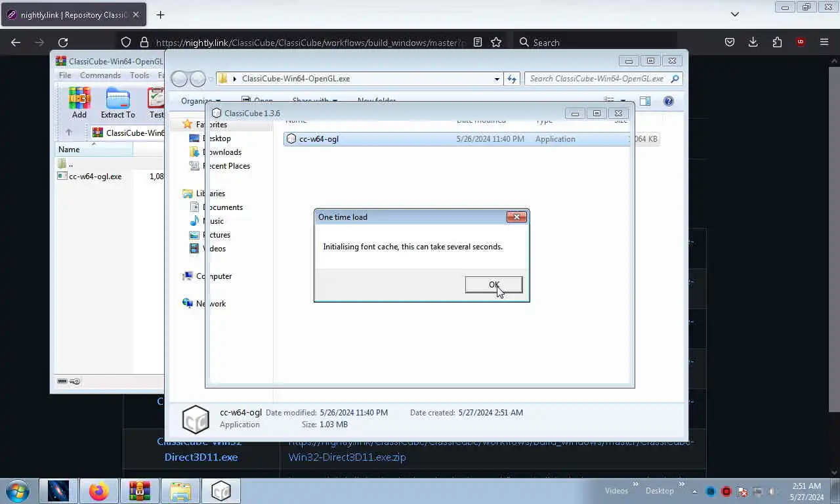
Task: Open Firefox from the taskbar
Action: 99,491
